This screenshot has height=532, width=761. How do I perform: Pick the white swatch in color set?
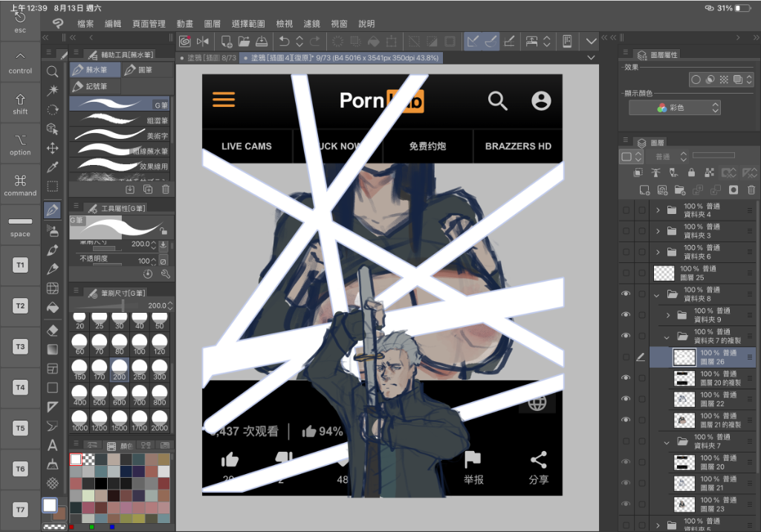tap(76, 459)
